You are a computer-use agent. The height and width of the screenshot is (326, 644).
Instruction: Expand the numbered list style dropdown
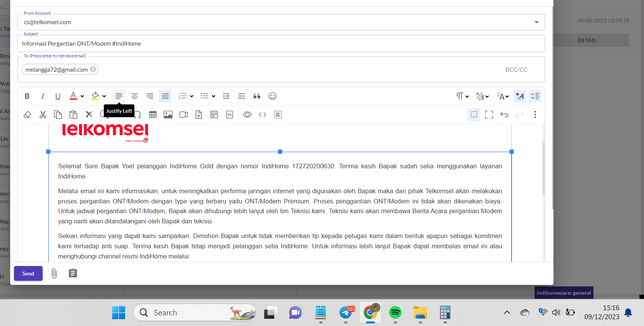(x=192, y=96)
